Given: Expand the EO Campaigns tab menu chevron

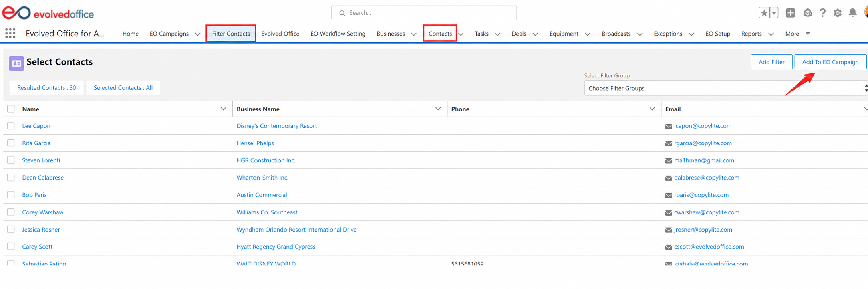Looking at the screenshot, I should point(197,34).
